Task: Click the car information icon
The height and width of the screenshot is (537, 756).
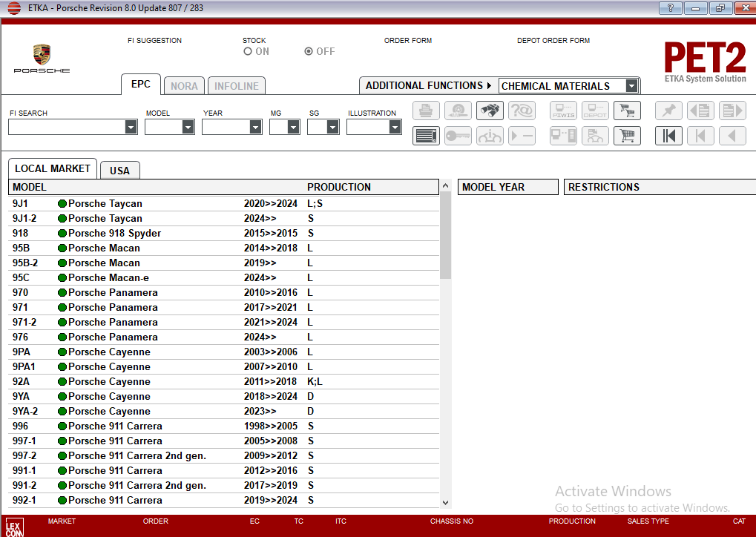Action: (x=490, y=136)
